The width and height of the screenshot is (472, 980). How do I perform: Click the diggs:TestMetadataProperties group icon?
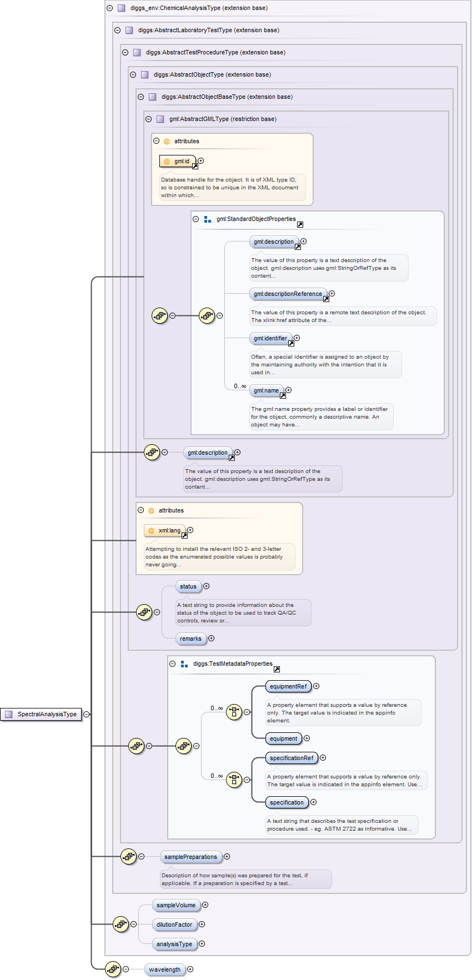(x=184, y=664)
